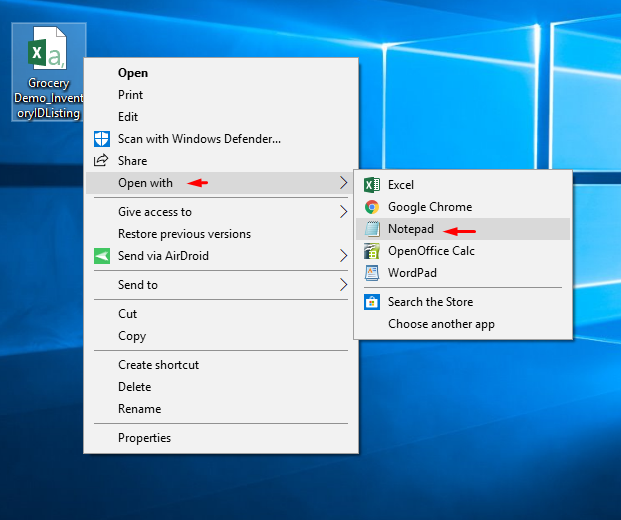Select Cut from the context menu
This screenshot has width=621, height=520.
pyautogui.click(x=221, y=314)
